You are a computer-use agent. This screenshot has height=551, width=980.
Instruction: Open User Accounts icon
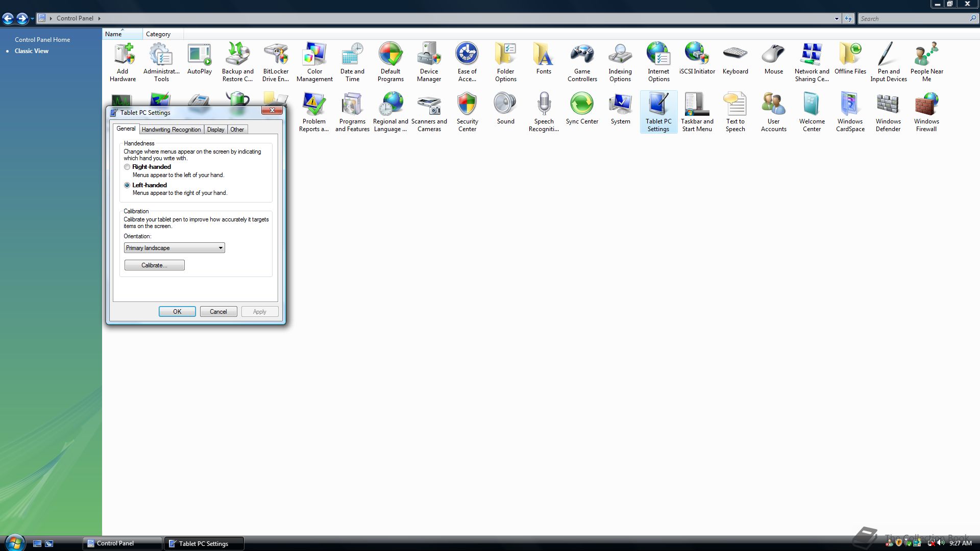(x=774, y=112)
